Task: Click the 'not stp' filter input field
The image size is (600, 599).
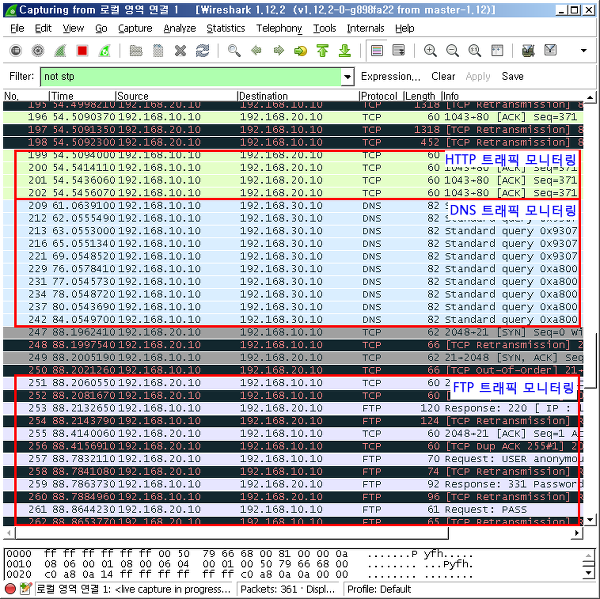Action: [191, 77]
